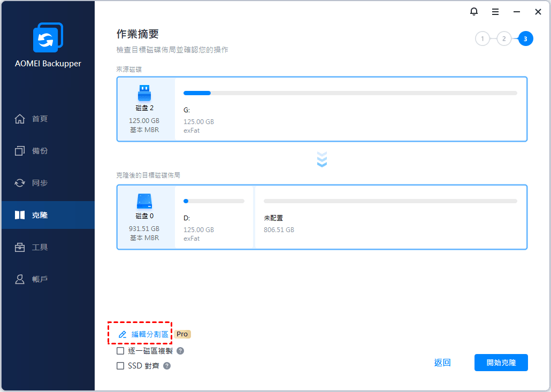The height and width of the screenshot is (392, 551).
Task: Open help for 逐一磁區複製
Action: 180,350
